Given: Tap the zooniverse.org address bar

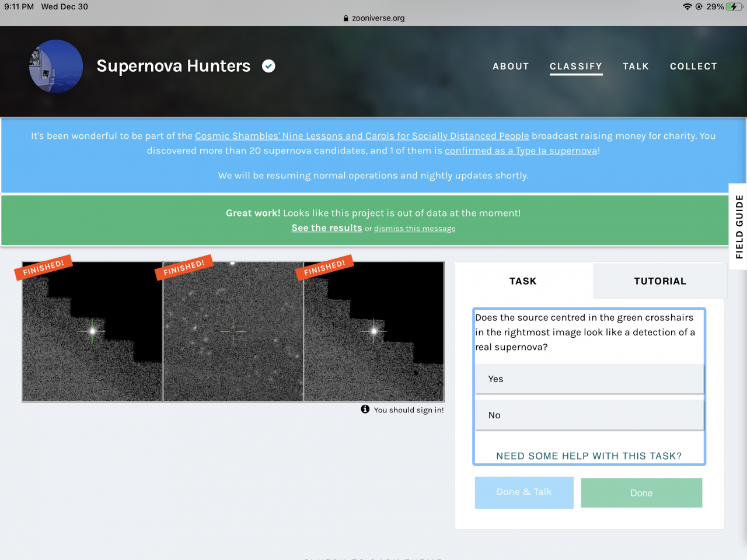Looking at the screenshot, I should click(373, 18).
